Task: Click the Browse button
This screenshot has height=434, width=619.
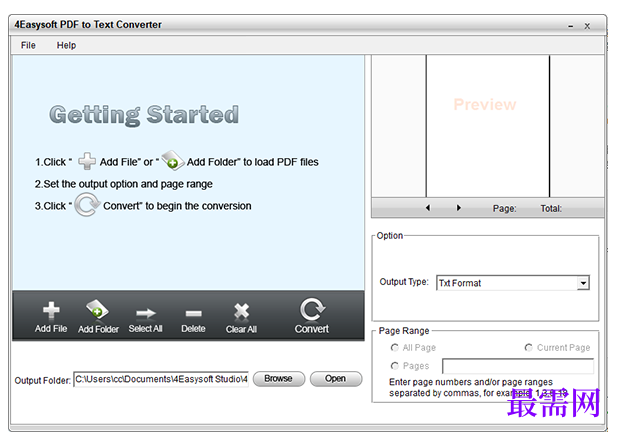Action: tap(279, 379)
